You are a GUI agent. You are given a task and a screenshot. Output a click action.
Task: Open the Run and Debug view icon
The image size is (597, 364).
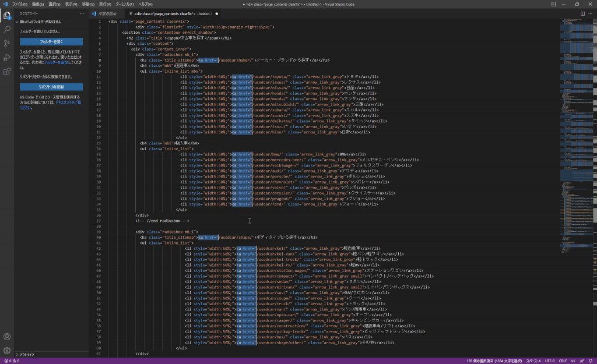7,58
